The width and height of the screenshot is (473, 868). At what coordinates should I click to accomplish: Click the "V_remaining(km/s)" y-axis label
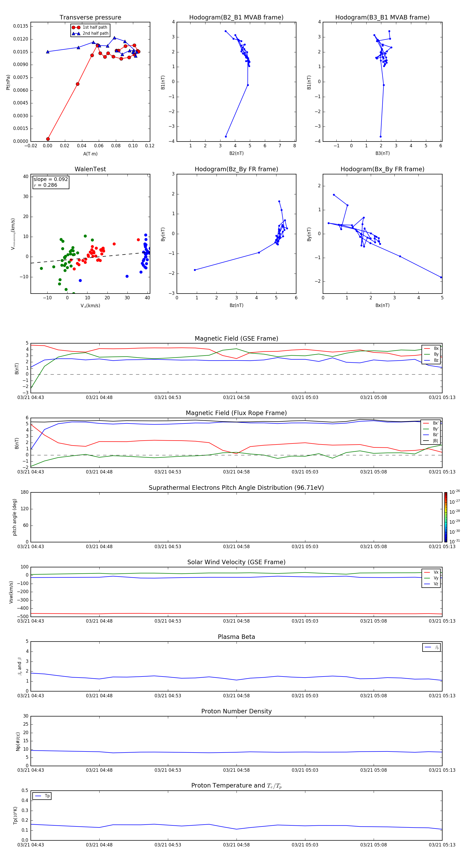pyautogui.click(x=13, y=234)
